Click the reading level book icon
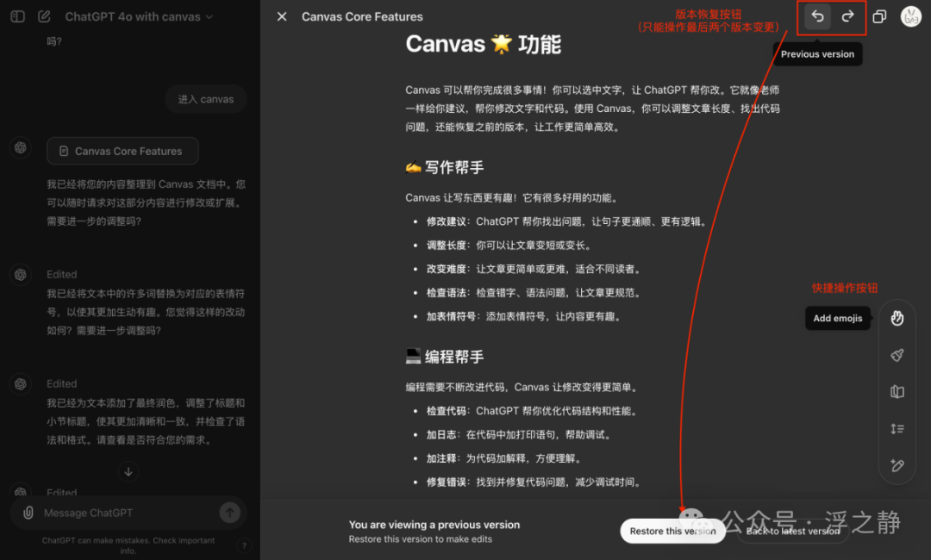Viewport: 931px width, 560px height. [897, 392]
